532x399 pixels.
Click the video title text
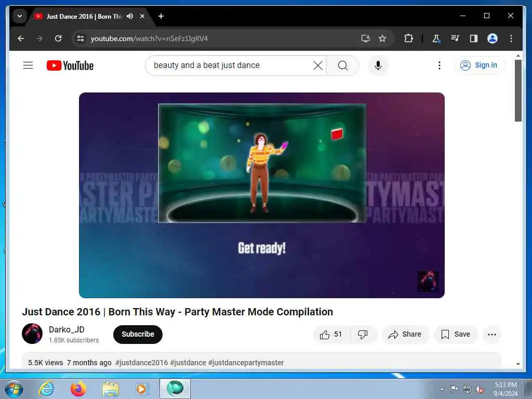point(178,312)
